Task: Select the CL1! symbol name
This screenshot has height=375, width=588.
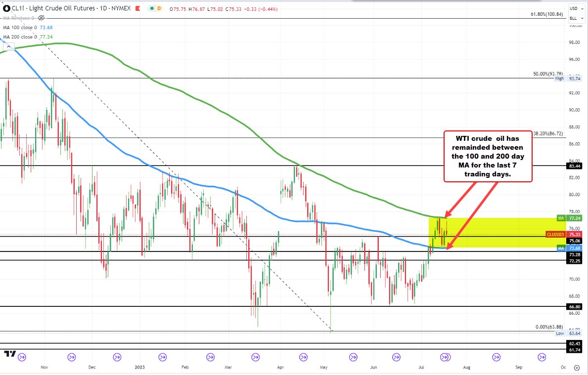Action: click(x=17, y=8)
